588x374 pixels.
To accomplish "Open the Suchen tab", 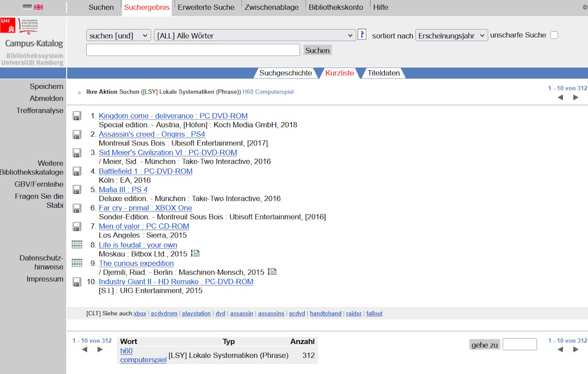I will coord(101,7).
